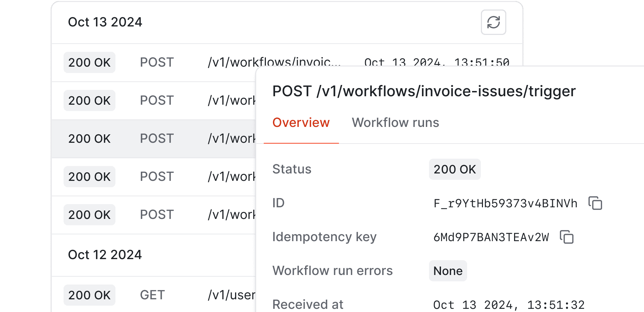Click the Status field label
This screenshot has height=312, width=644.
click(x=292, y=169)
